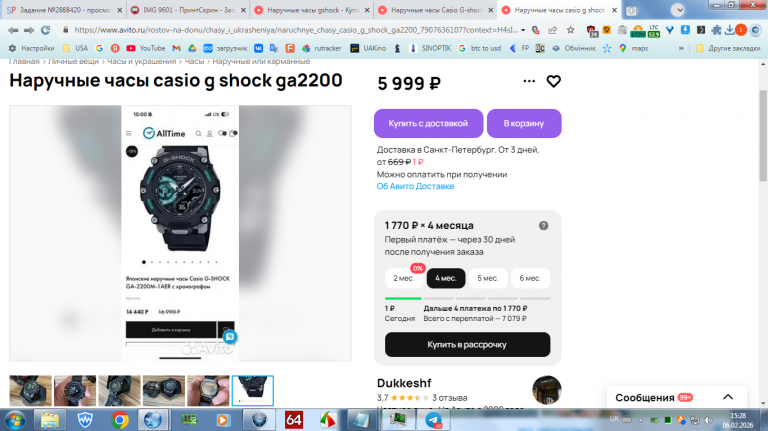Go back with the browser back arrow
This screenshot has width=768, height=431.
tap(13, 30)
